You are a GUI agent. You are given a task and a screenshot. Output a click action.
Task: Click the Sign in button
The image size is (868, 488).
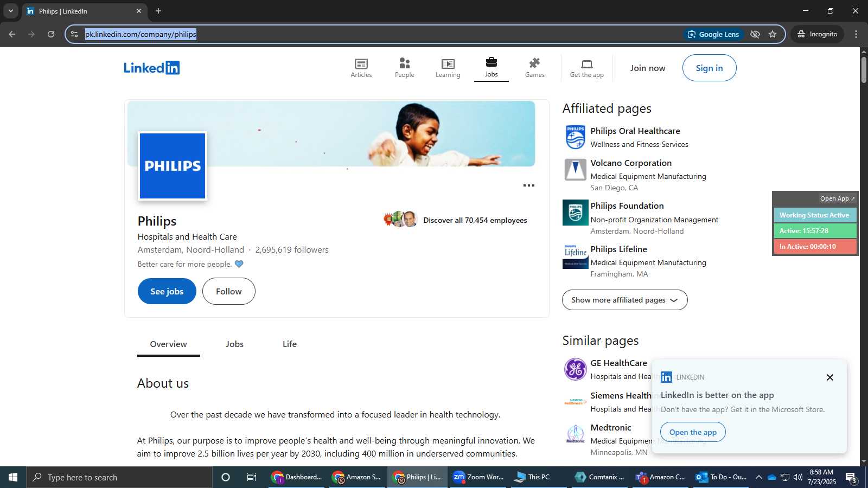709,68
